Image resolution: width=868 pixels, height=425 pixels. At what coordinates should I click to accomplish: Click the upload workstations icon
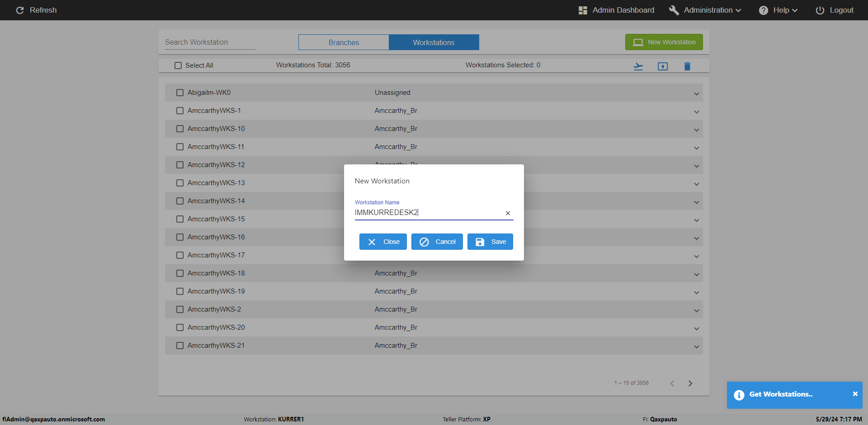663,66
